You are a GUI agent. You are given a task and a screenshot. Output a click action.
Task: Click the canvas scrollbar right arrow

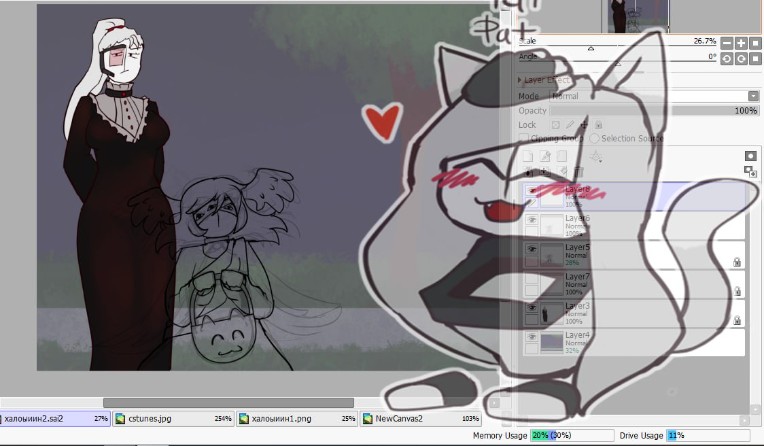pyautogui.click(x=495, y=403)
